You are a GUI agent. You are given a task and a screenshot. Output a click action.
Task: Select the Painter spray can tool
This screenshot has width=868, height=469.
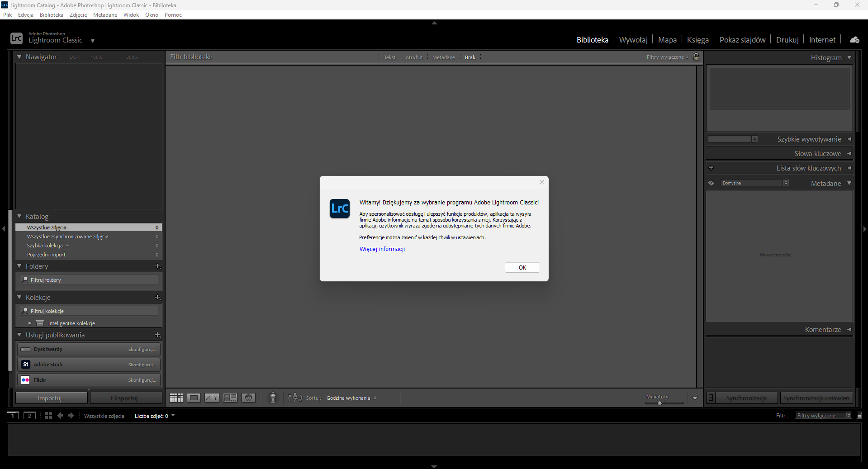pyautogui.click(x=273, y=398)
